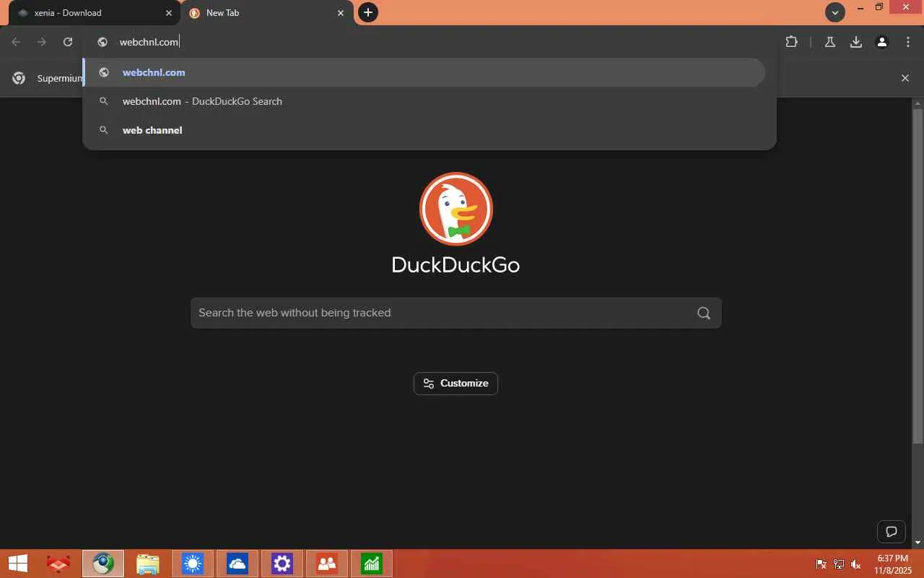Launch the Weather sun app on taskbar
The image size is (924, 578).
[x=193, y=564]
